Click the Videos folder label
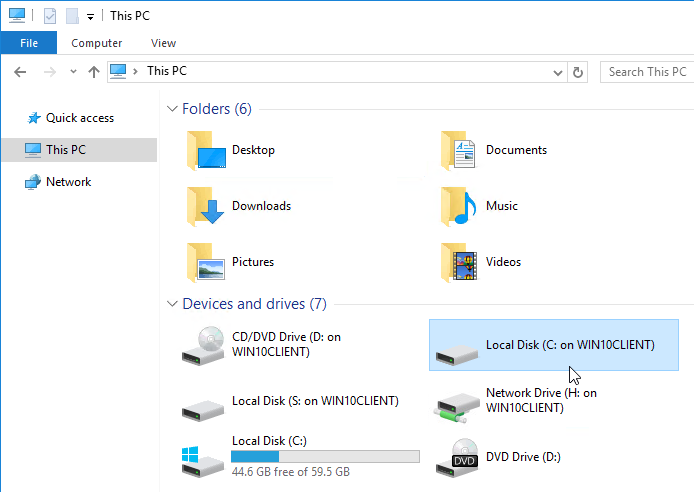 503,261
